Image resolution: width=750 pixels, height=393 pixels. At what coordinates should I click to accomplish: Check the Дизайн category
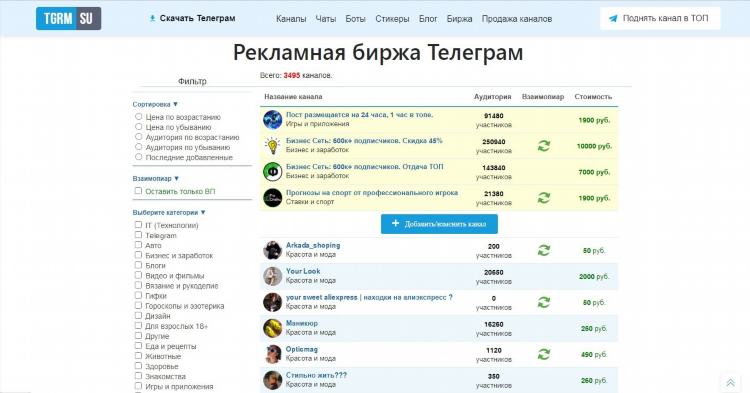[138, 316]
